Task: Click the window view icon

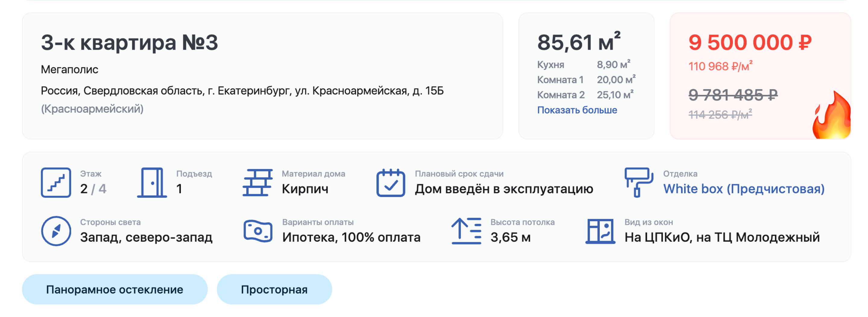Action: (x=600, y=231)
